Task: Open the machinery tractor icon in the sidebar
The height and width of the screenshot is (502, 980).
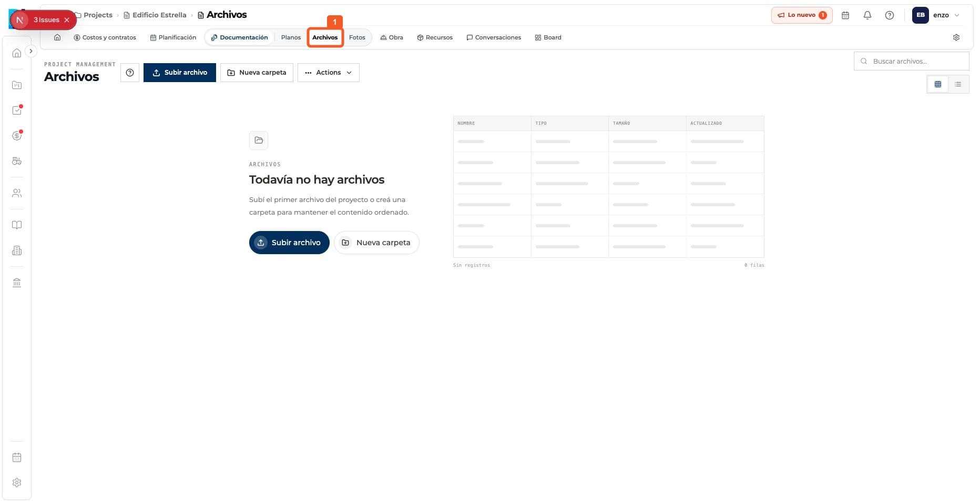Action: [17, 161]
